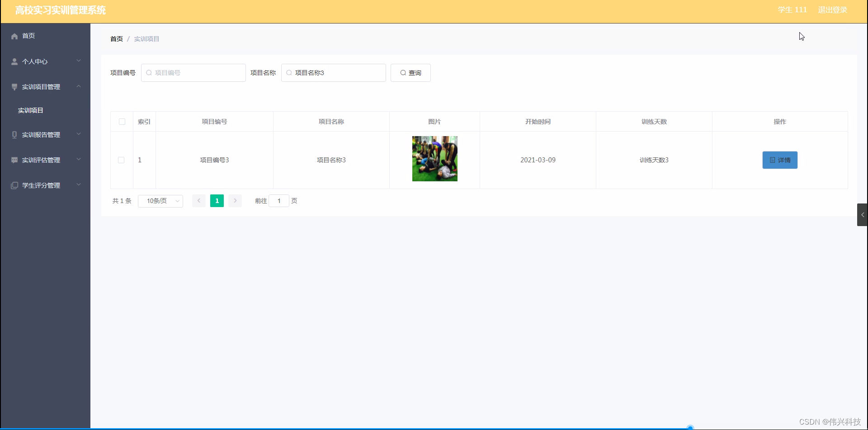Collapse the 实训项目管理 menu chevron
The width and height of the screenshot is (868, 430).
[79, 86]
